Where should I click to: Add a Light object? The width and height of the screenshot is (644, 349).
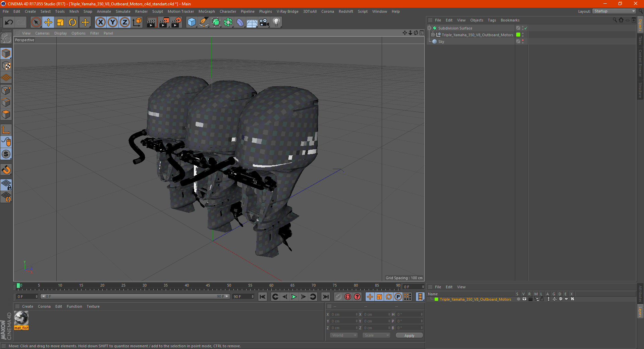276,22
